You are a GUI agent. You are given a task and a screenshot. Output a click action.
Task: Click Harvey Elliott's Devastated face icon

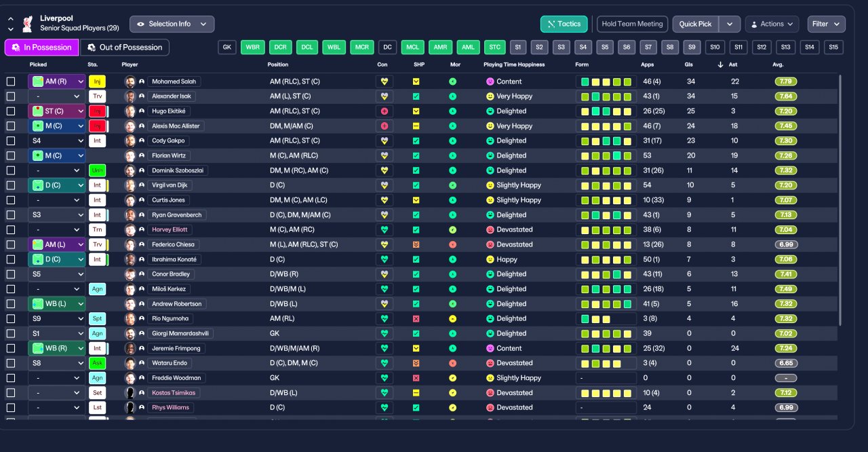(490, 229)
